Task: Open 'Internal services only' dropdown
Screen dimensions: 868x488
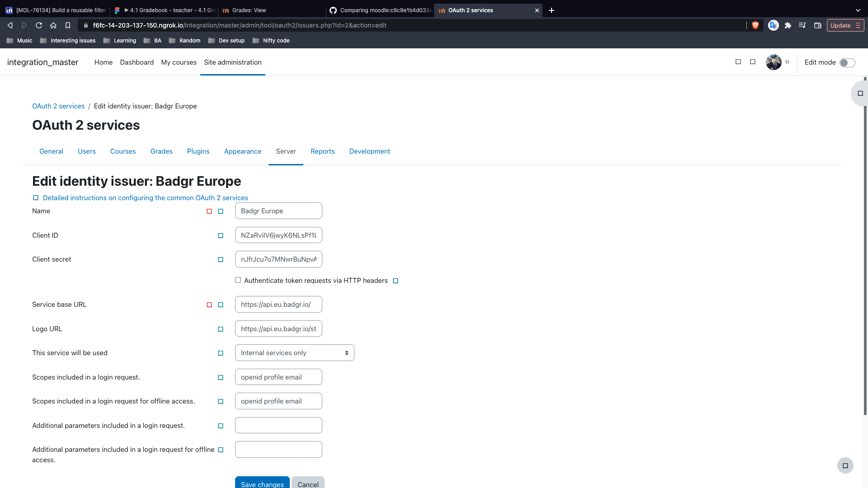Action: (294, 353)
